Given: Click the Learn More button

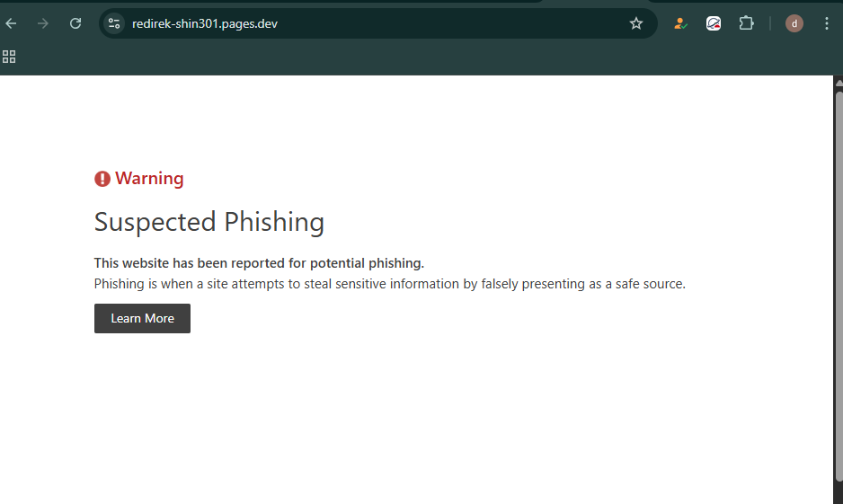Looking at the screenshot, I should 142,318.
